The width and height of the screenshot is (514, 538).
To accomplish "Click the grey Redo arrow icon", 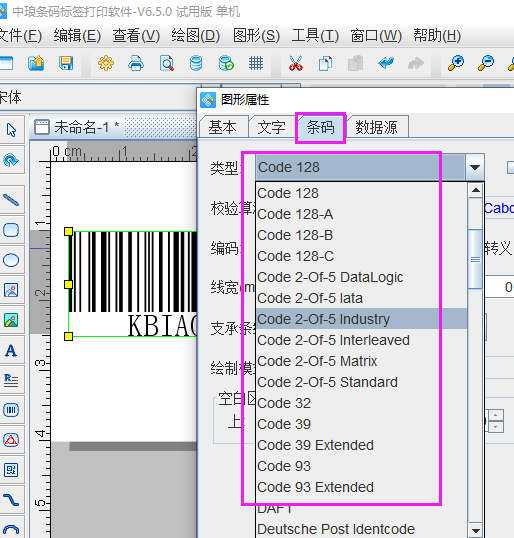I will 416,63.
